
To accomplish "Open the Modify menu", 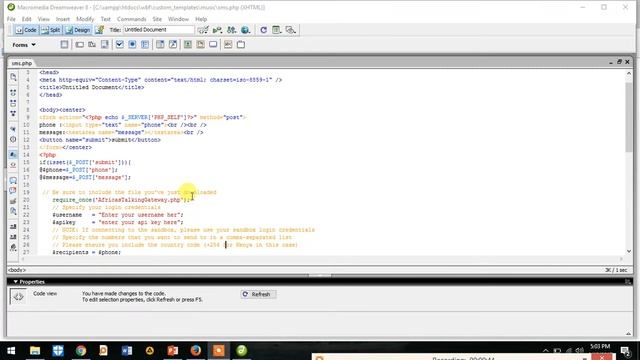I will pyautogui.click(x=85, y=19).
